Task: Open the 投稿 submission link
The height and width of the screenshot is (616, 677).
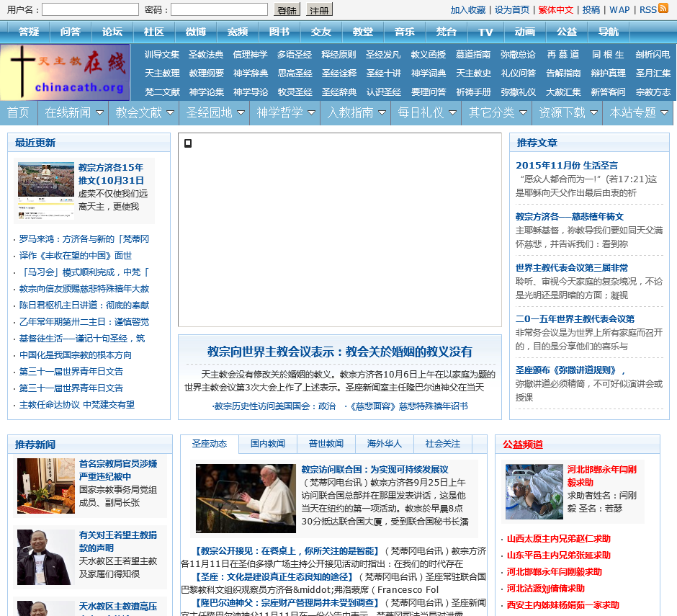Action: pyautogui.click(x=591, y=9)
